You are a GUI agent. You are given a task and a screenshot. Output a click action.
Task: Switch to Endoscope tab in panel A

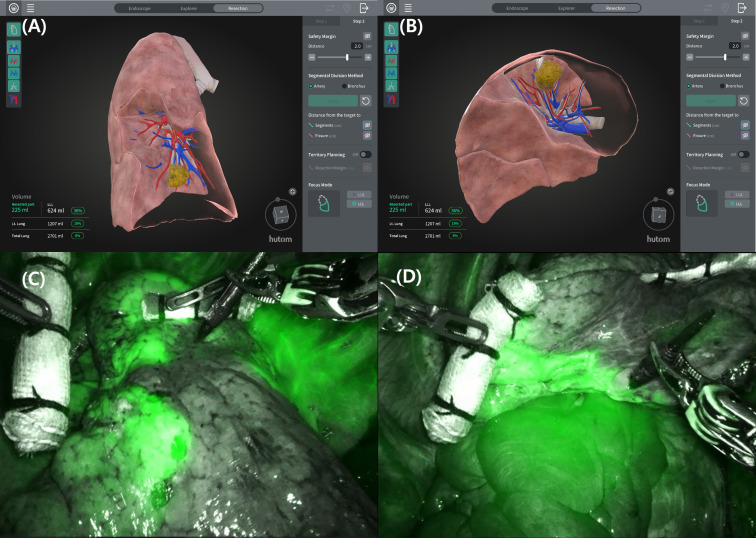pos(139,8)
